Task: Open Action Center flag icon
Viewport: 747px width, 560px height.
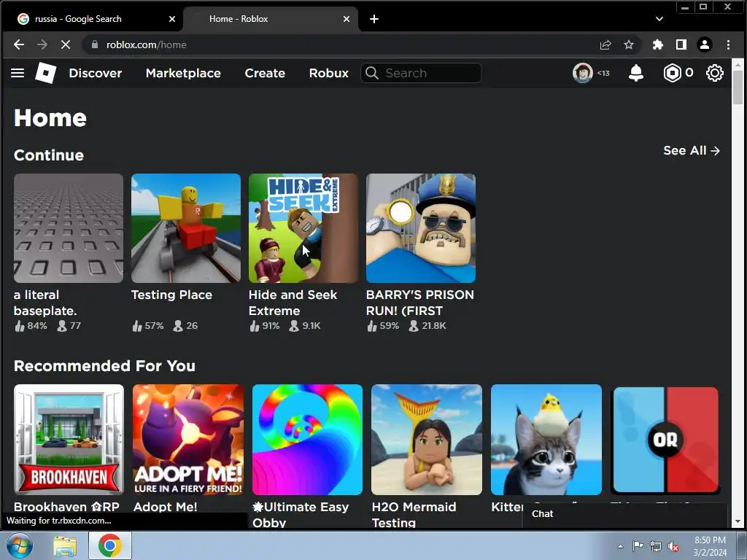Action: point(638,545)
